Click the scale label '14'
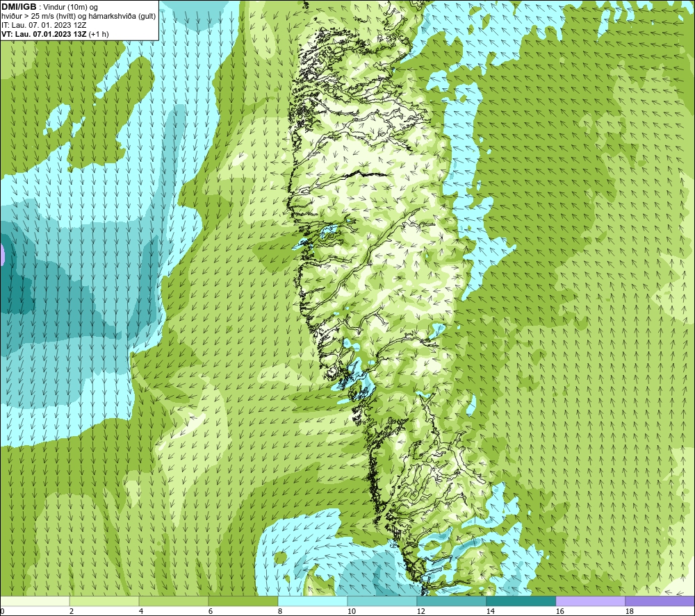The height and width of the screenshot is (616, 695). 490,611
